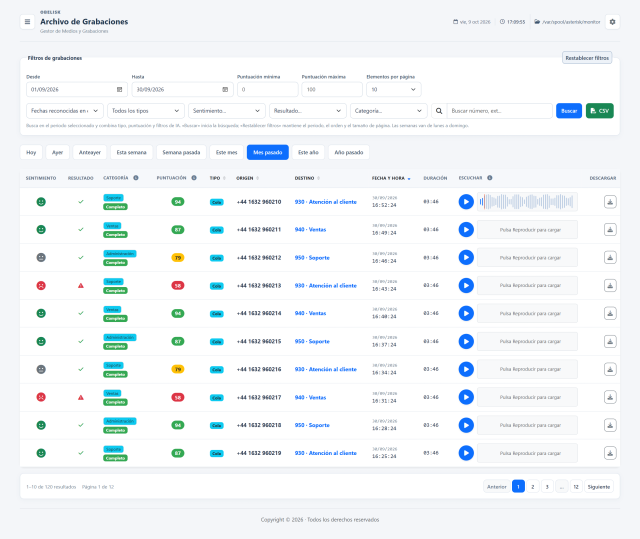Click the Buscar número search field
Image resolution: width=640 pixels, height=539 pixels.
500,111
